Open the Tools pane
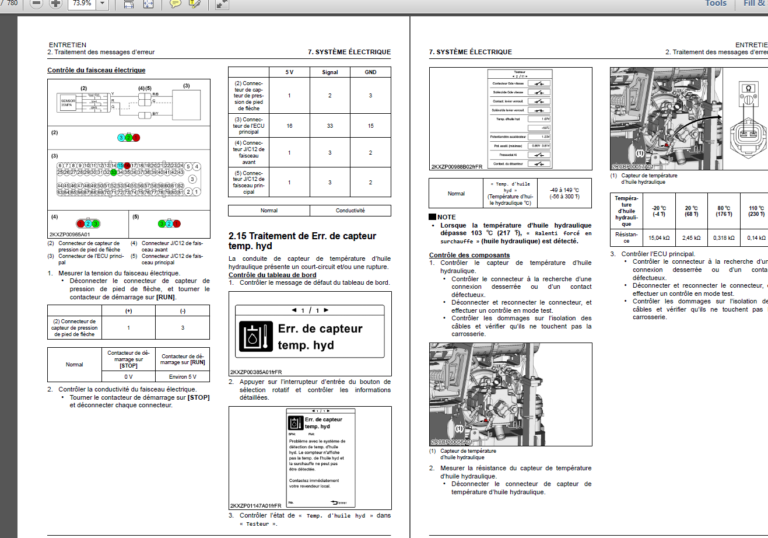The height and width of the screenshot is (538, 768). (716, 3)
